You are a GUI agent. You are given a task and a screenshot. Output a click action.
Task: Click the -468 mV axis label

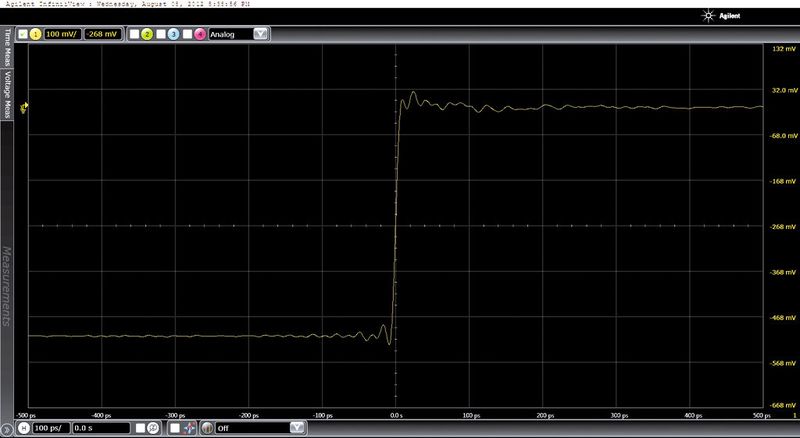[784, 318]
